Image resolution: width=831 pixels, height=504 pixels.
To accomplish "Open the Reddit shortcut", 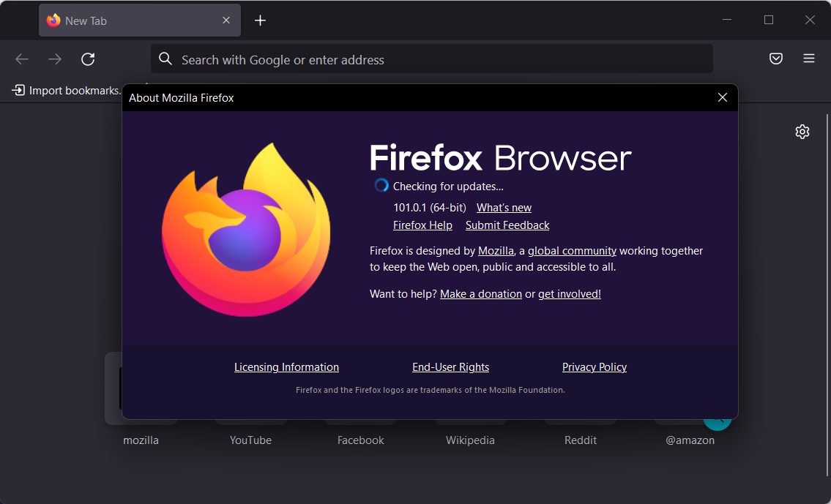I will point(581,440).
